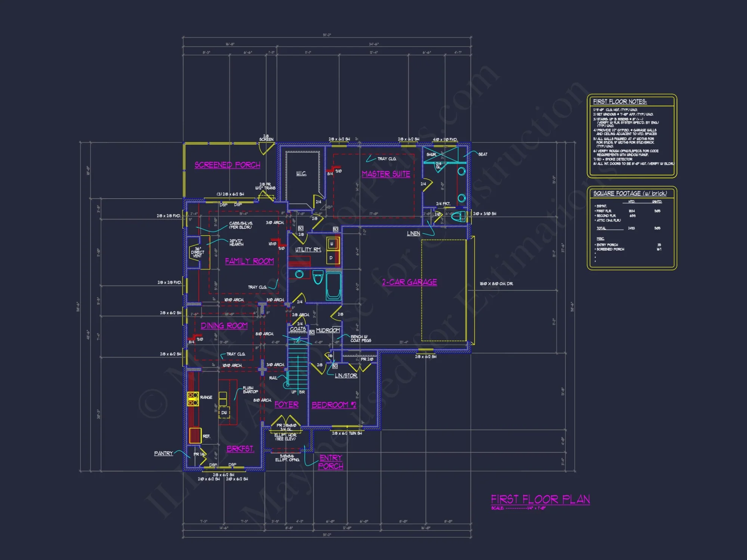Select the toilet symbol in master bath
Image resolution: width=747 pixels, height=560 pixels.
(459, 217)
